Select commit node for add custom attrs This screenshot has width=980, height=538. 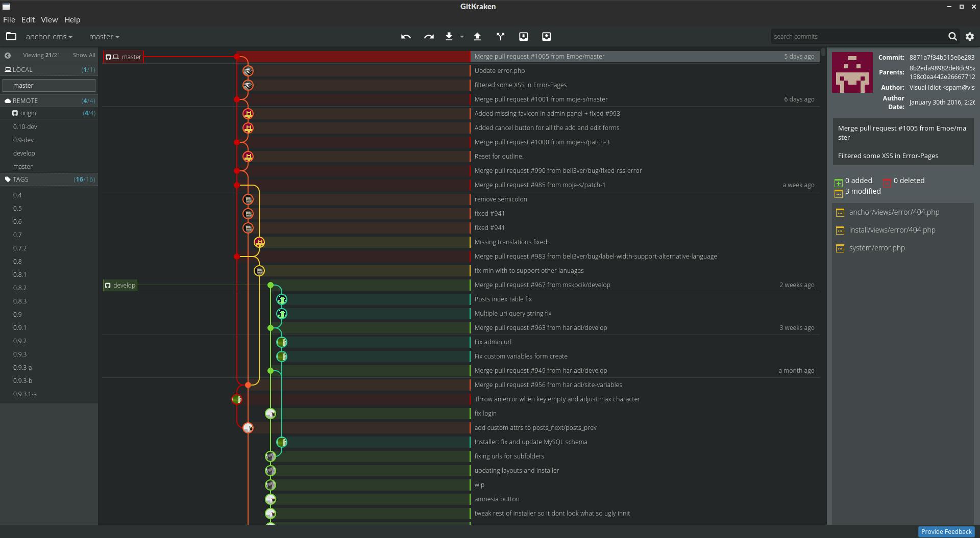point(248,428)
